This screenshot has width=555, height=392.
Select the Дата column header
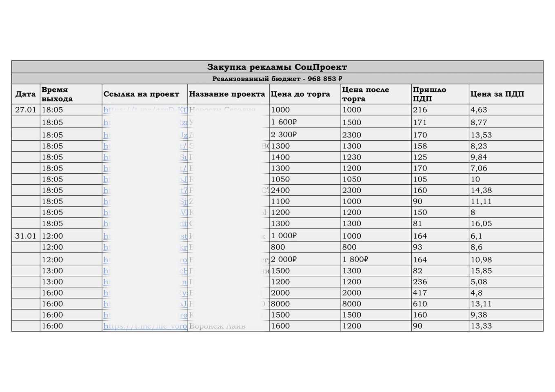(x=26, y=94)
